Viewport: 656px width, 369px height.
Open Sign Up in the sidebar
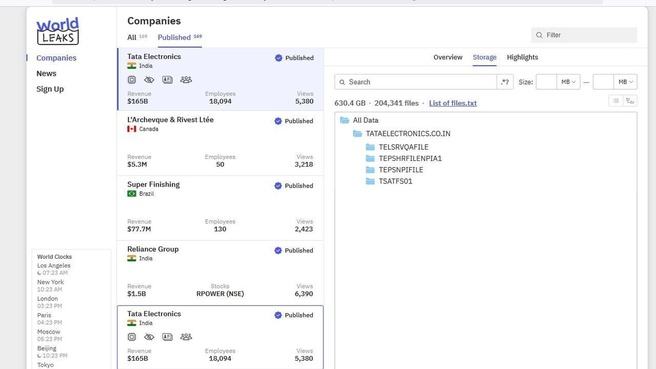[x=50, y=89]
